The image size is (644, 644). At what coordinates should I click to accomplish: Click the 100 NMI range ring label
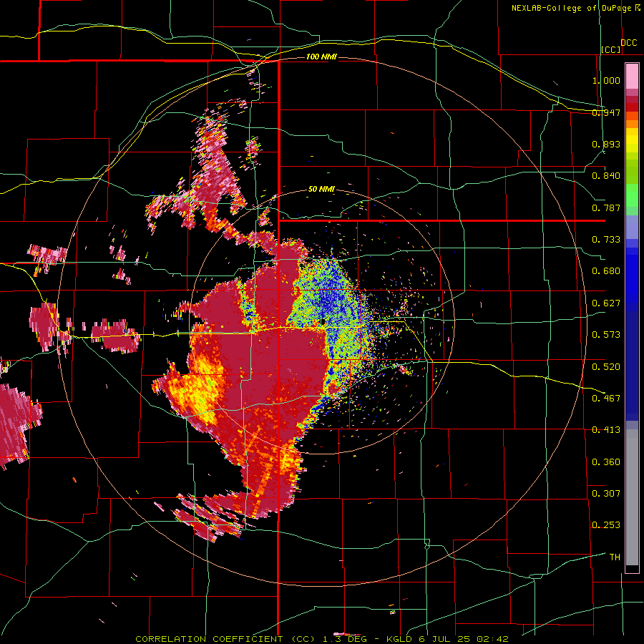321,57
